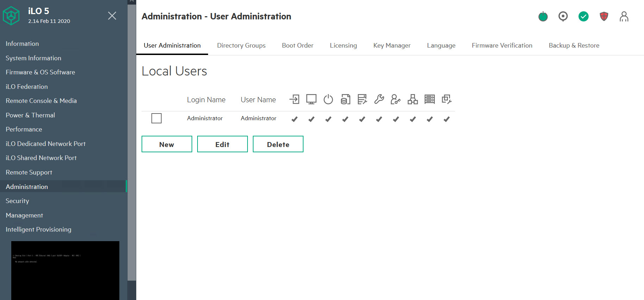Click the Remote Console monitor column icon
This screenshot has height=300, width=644.
[311, 99]
